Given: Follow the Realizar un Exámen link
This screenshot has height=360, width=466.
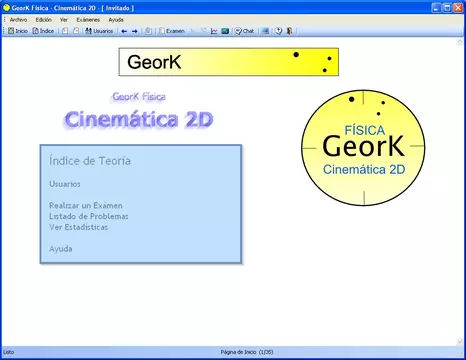Looking at the screenshot, I should (x=86, y=205).
